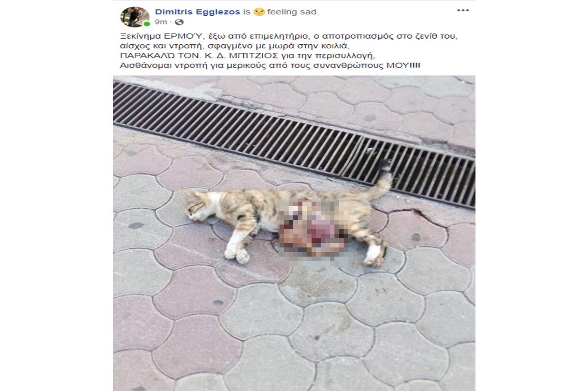Open Dimitris Egglezos profile link

[198, 12]
